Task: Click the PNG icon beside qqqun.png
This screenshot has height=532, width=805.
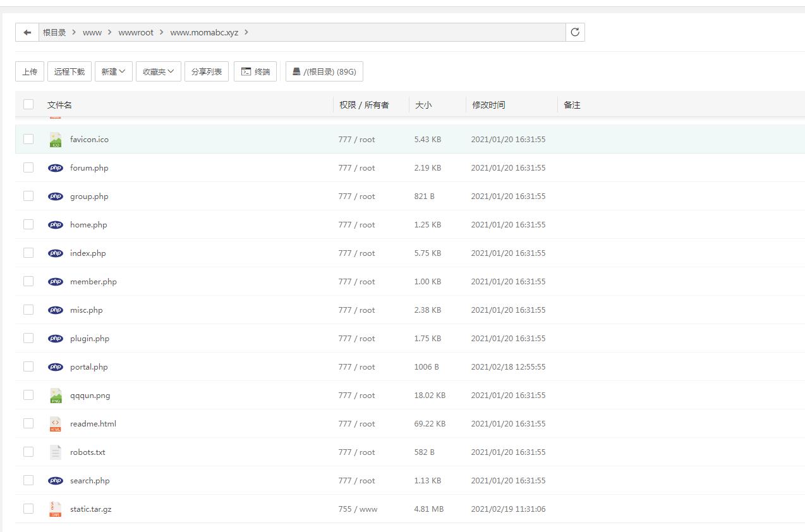Action: tap(56, 396)
